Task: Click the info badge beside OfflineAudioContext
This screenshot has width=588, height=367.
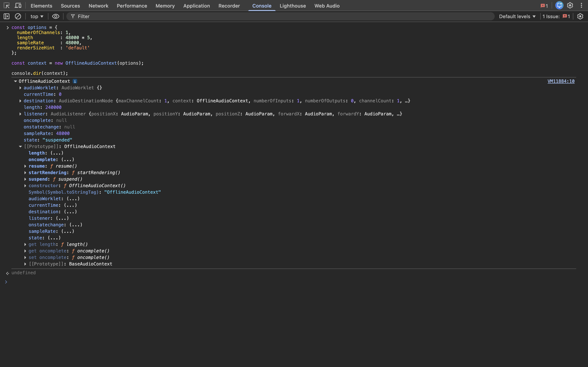Action: coord(75,81)
